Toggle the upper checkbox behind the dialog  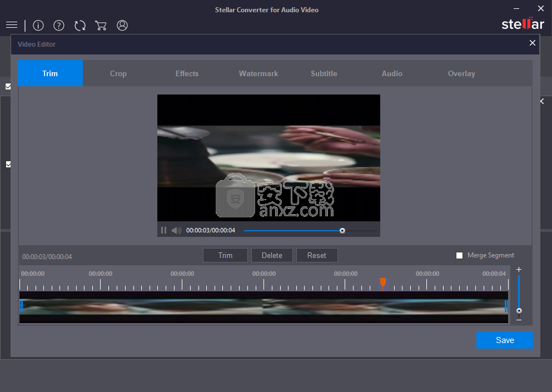[x=8, y=86]
